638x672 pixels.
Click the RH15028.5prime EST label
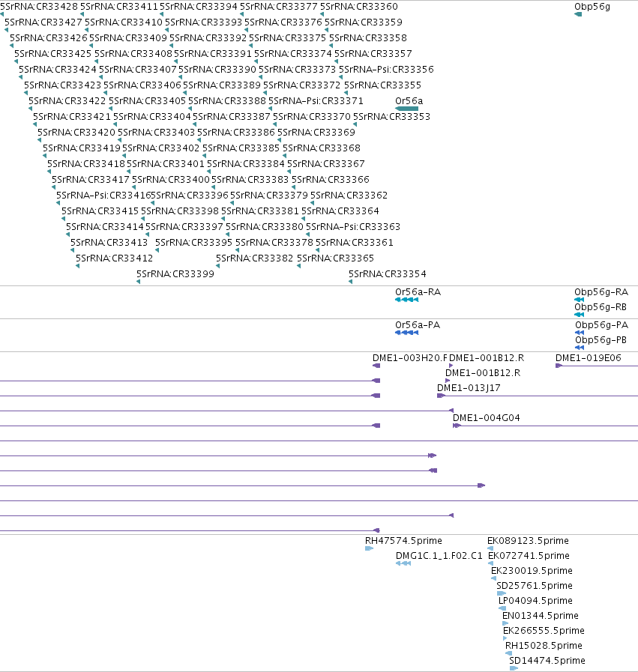[x=544, y=647]
